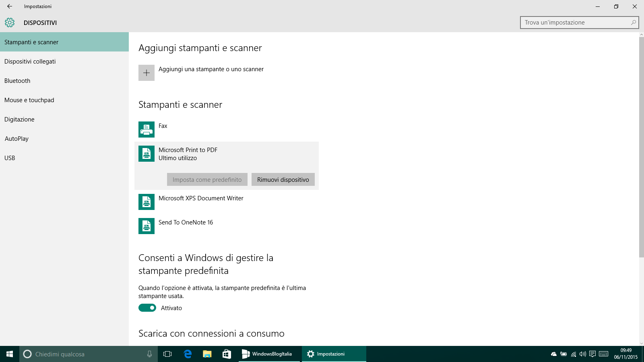Click Rimuovi dispositivo button

[x=283, y=179]
